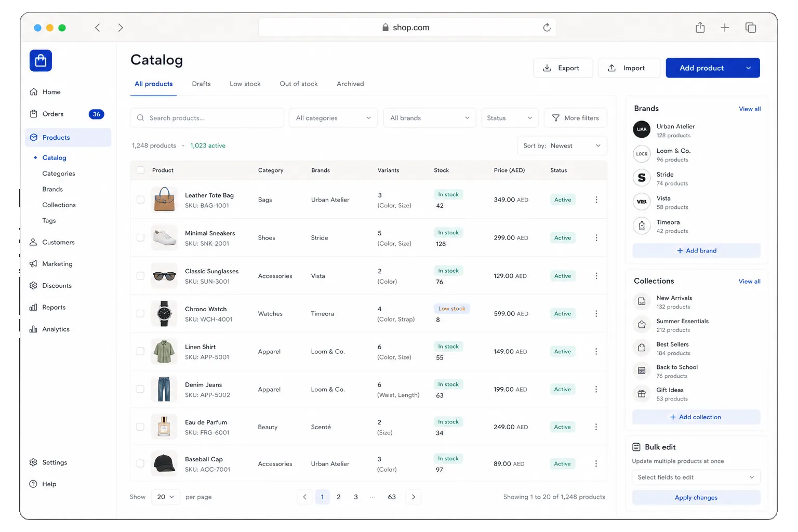798x532 pixels.
Task: Go to page 2 of products
Action: 339,497
